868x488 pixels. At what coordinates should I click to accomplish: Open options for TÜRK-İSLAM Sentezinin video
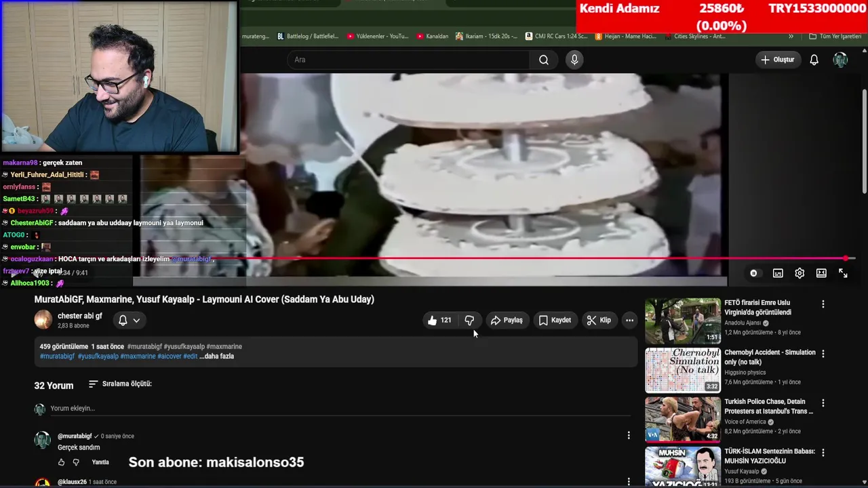click(x=823, y=452)
